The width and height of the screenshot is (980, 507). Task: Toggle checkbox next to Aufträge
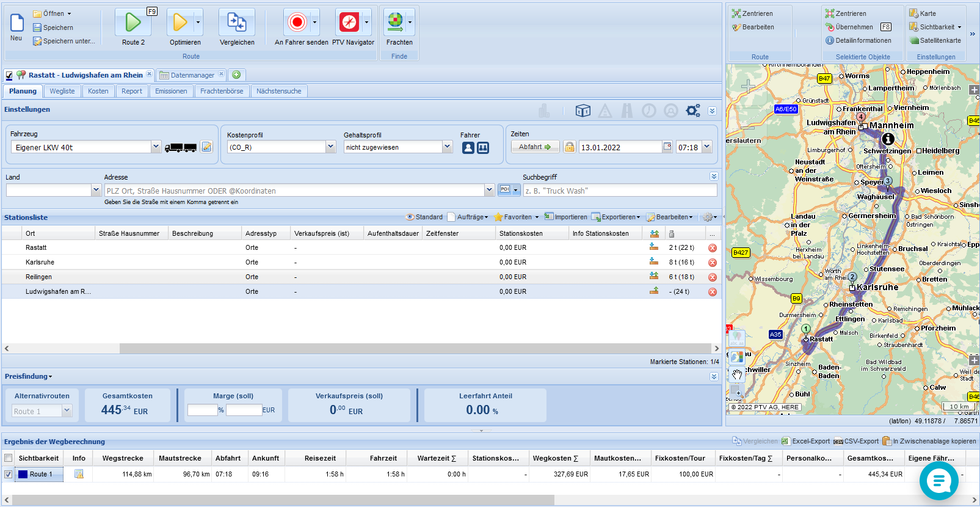451,217
